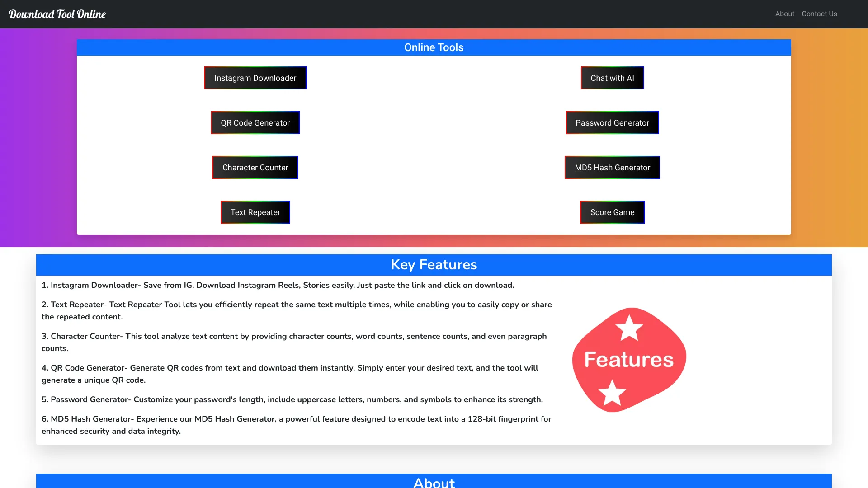Click the Key Features section header
Screen dimensions: 868x488
pos(434,264)
